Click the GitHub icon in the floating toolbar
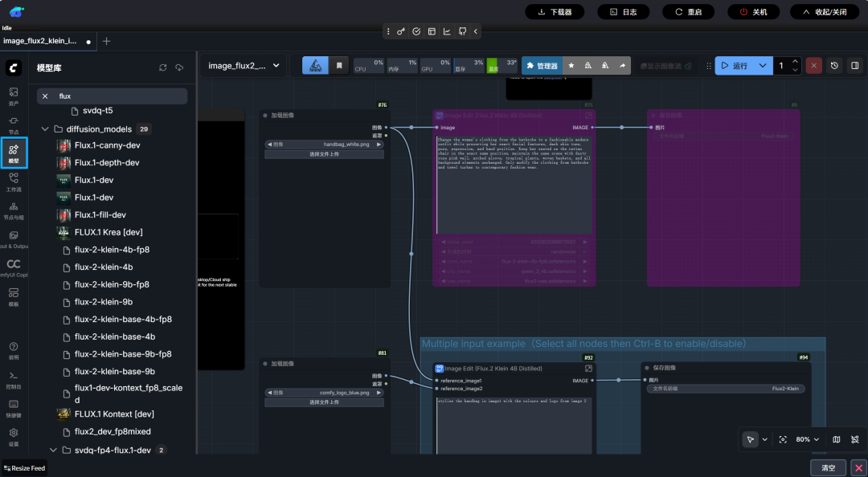The height and width of the screenshot is (477, 868). 462,31
